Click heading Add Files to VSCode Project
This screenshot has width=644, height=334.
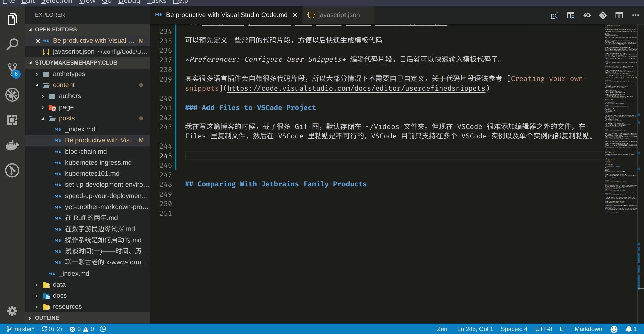[x=250, y=108]
